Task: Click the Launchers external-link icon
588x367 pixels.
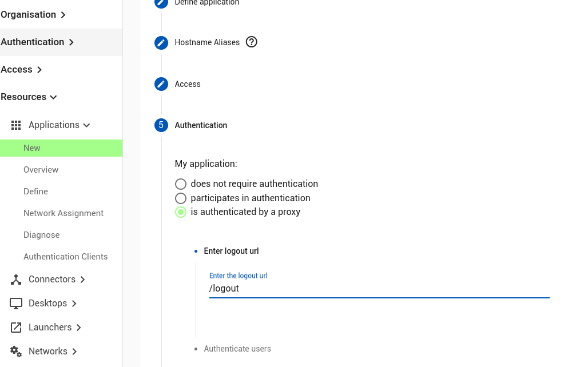Action: pyautogui.click(x=16, y=328)
